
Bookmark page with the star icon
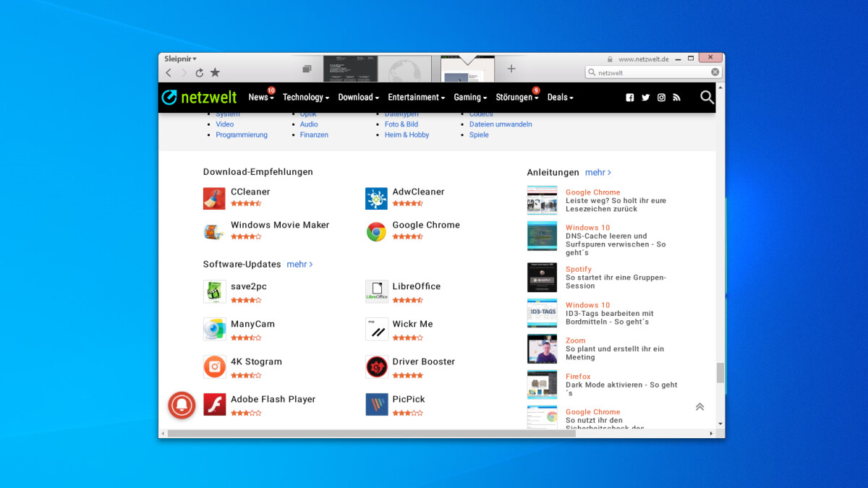coord(215,73)
